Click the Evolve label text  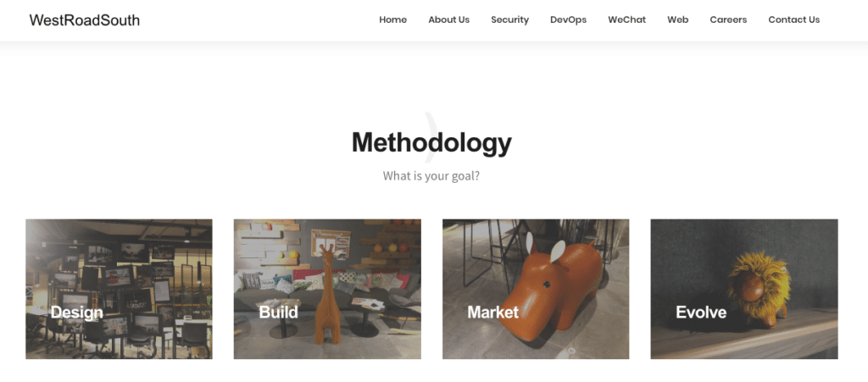tap(701, 313)
